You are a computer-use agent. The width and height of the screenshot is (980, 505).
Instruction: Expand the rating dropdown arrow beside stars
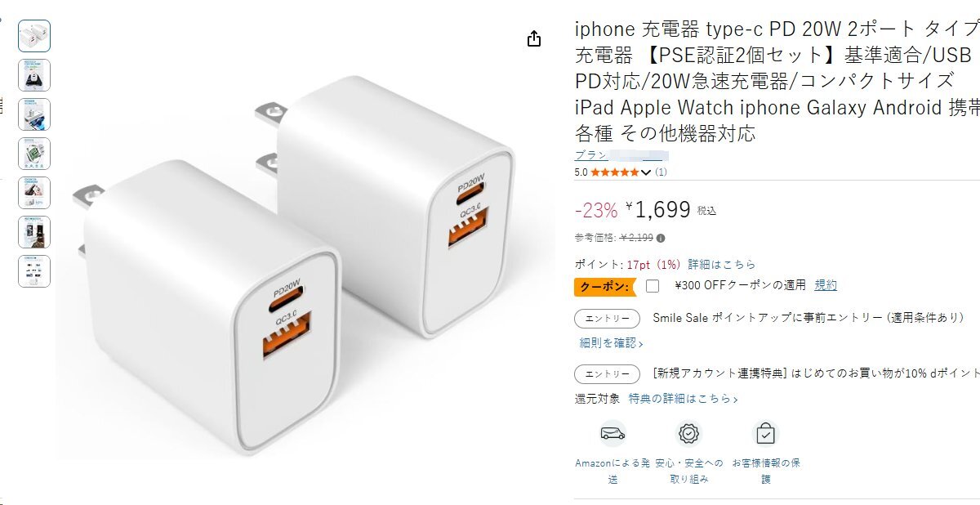[x=647, y=172]
